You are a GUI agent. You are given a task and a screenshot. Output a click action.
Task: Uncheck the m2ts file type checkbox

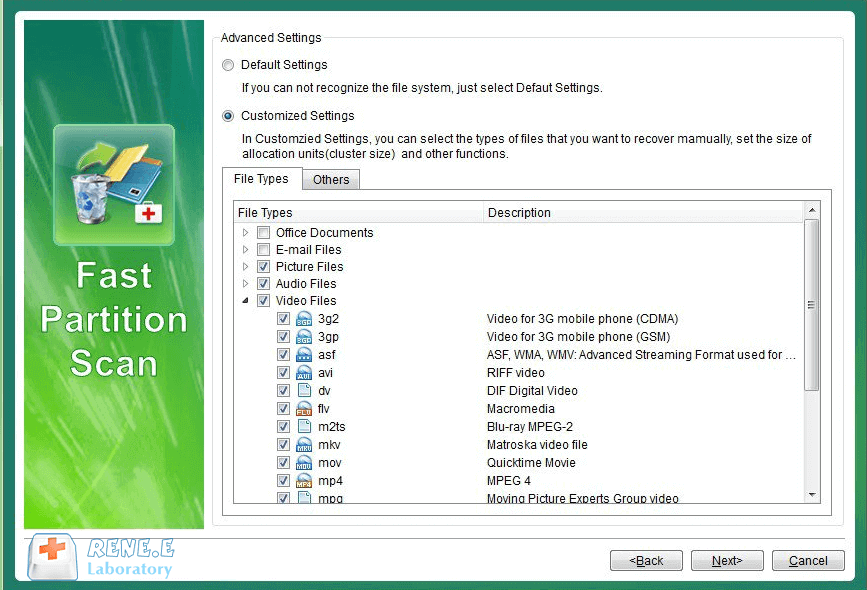click(x=284, y=427)
